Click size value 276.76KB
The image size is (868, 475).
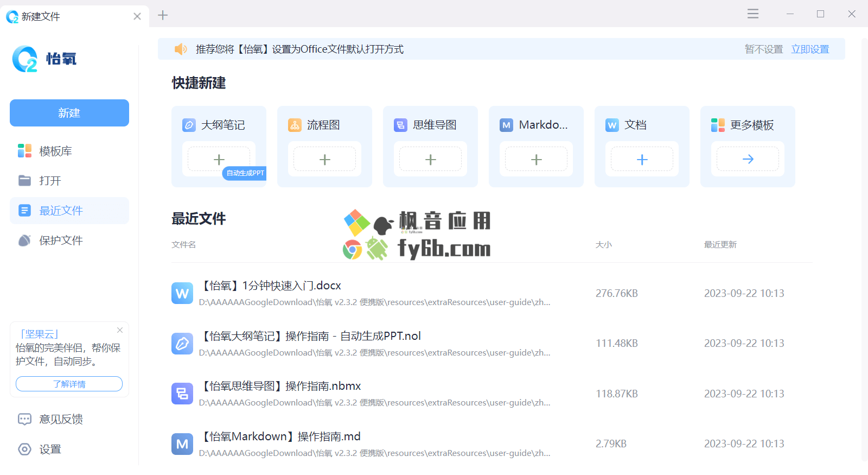click(x=617, y=294)
